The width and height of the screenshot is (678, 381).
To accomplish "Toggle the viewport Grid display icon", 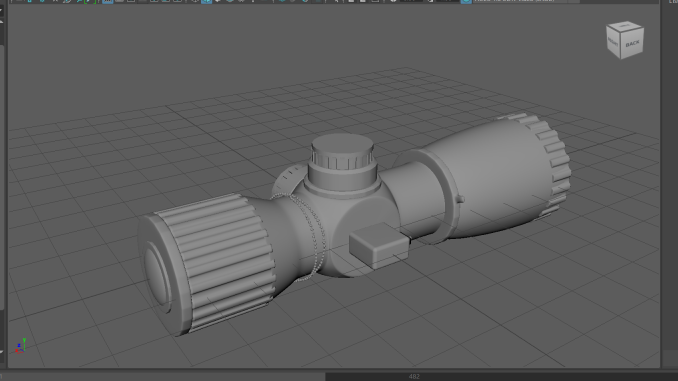I will pos(108,1).
